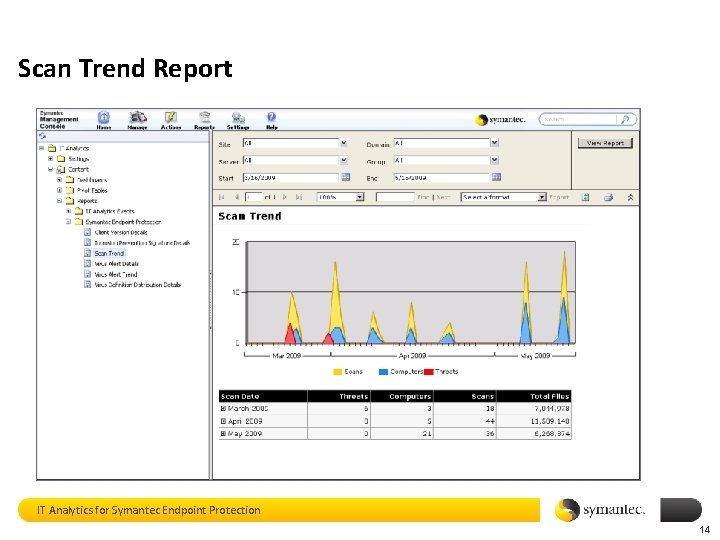Image resolution: width=720 pixels, height=540 pixels.
Task: Click the Next link in report toolbar
Action: pos(443,197)
